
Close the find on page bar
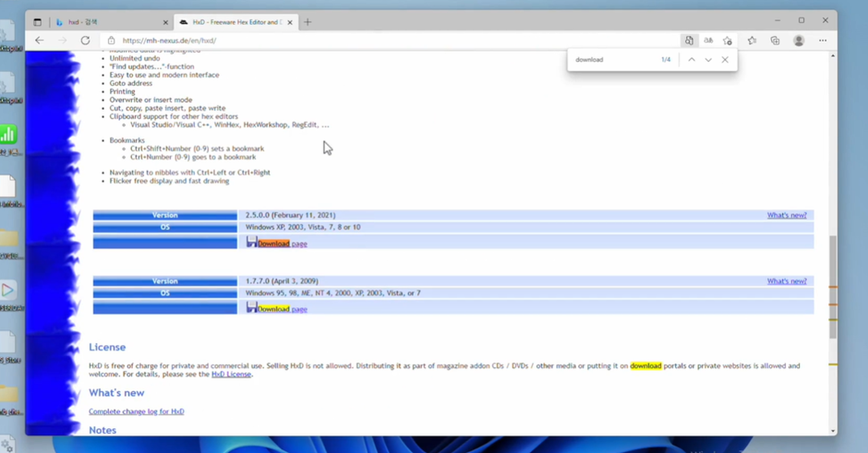click(725, 60)
